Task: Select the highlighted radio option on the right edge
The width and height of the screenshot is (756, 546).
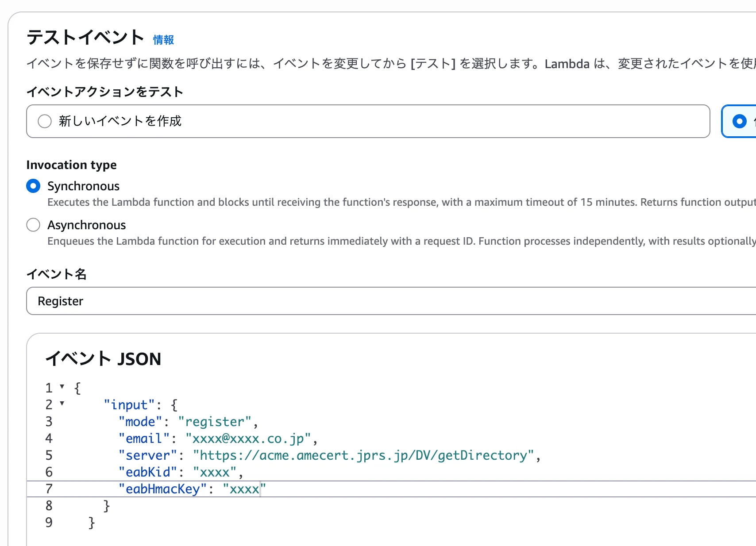Action: pyautogui.click(x=739, y=121)
